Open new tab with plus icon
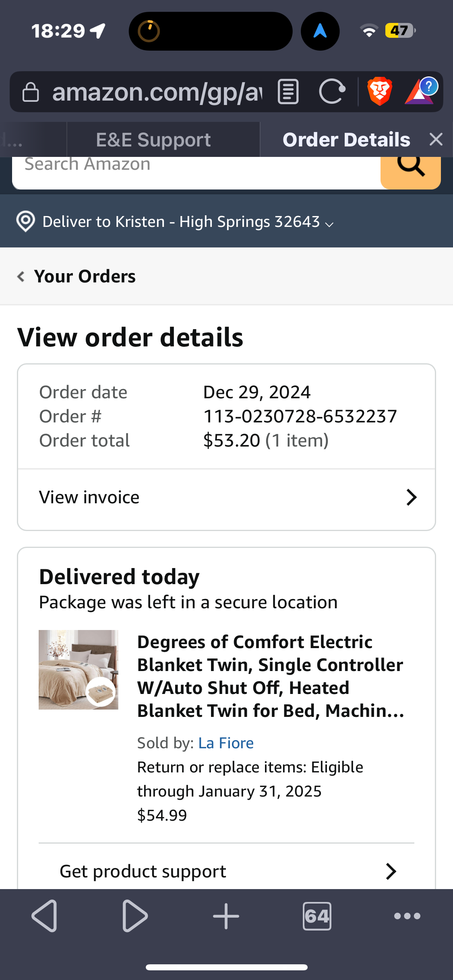 click(226, 916)
